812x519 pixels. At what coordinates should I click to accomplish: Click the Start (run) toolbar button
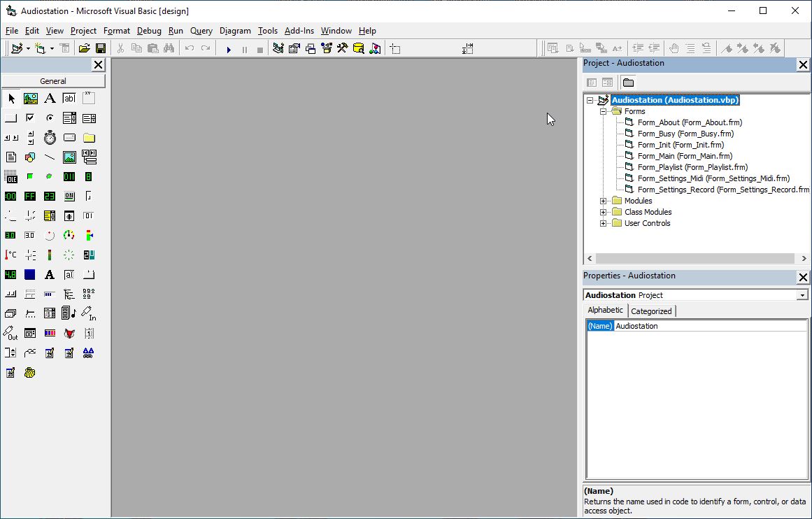point(229,49)
